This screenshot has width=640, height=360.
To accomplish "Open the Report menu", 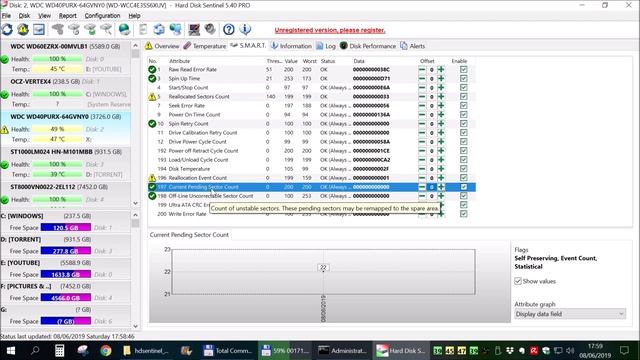I will point(68,16).
